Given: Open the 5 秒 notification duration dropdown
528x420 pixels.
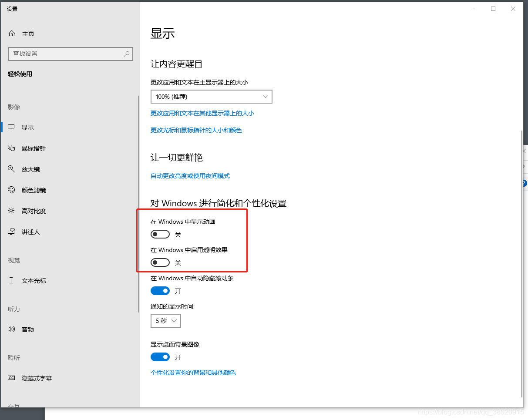Looking at the screenshot, I should coord(166,321).
